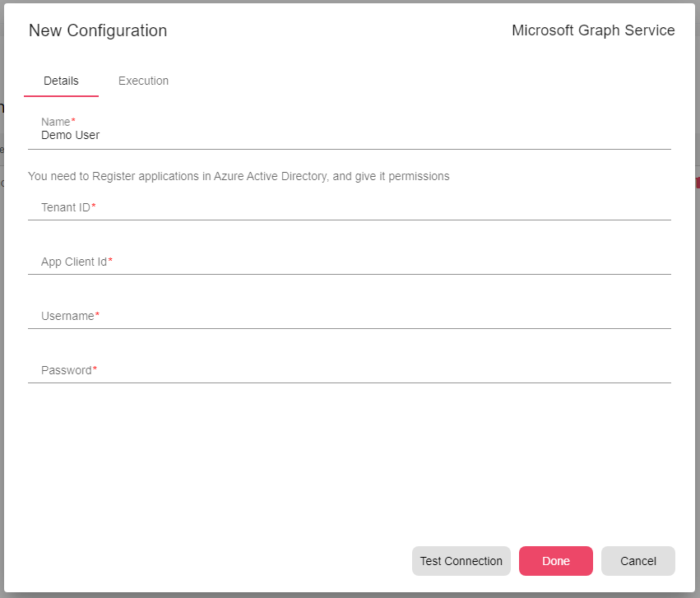Click the New Configuration dialog title
The width and height of the screenshot is (700, 598).
pyautogui.click(x=98, y=30)
